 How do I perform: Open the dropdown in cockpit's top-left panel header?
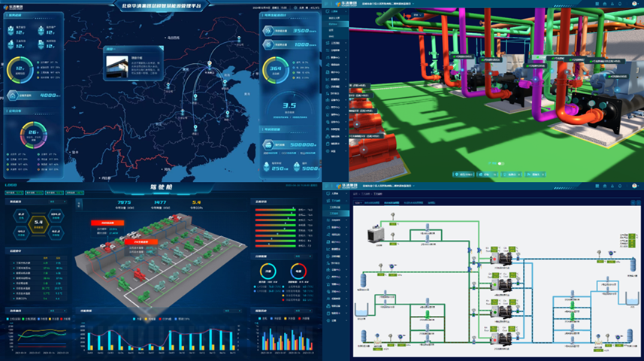(53, 202)
